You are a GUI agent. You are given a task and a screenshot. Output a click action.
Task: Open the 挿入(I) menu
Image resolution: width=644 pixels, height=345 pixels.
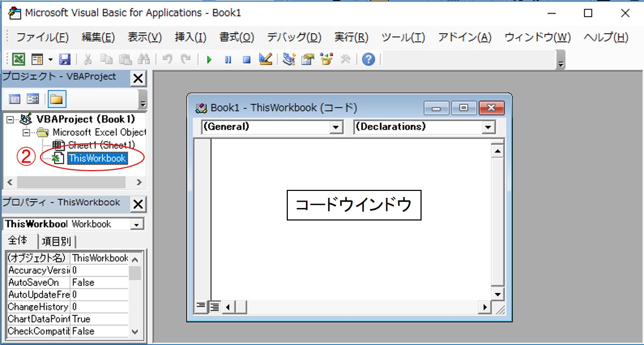coord(190,37)
